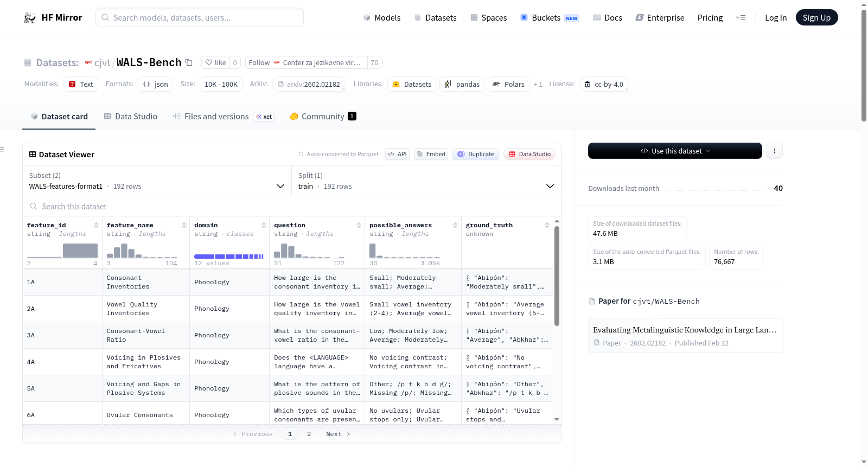The height and width of the screenshot is (467, 868).
Task: Sort by the possible_answers column
Action: 455,225
